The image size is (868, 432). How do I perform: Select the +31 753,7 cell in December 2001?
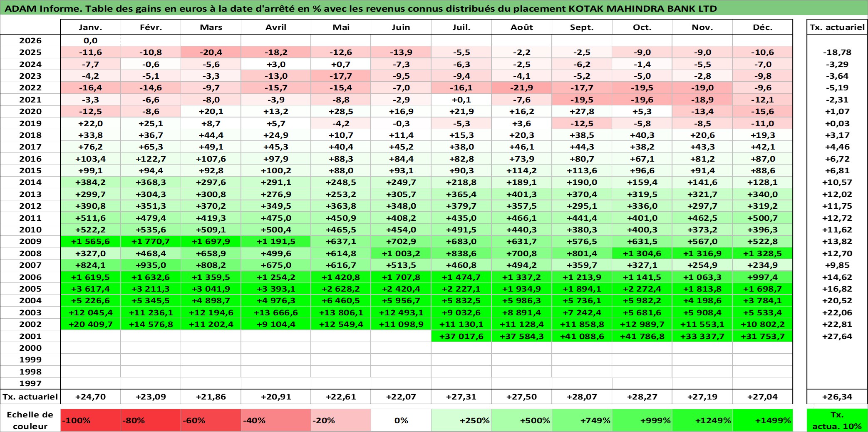point(763,336)
